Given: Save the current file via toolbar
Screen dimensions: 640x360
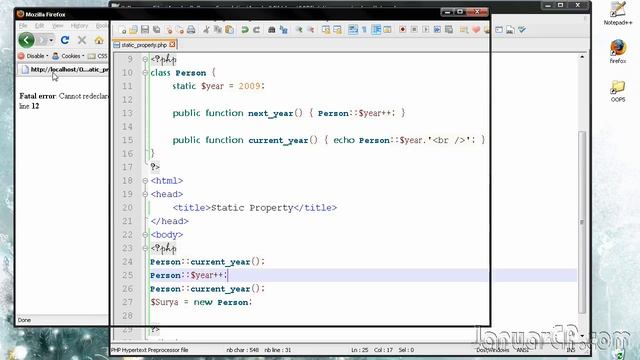Looking at the screenshot, I should point(145,30).
